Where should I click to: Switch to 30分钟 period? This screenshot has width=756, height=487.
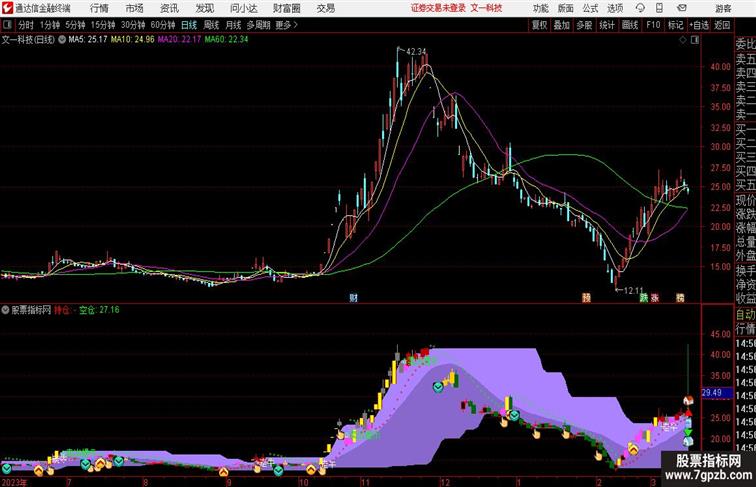(133, 25)
